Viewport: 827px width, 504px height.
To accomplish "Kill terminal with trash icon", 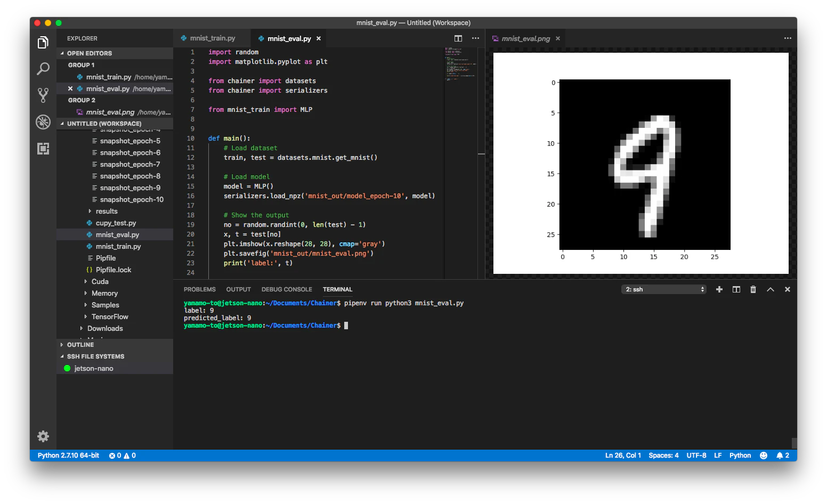I will pyautogui.click(x=753, y=289).
